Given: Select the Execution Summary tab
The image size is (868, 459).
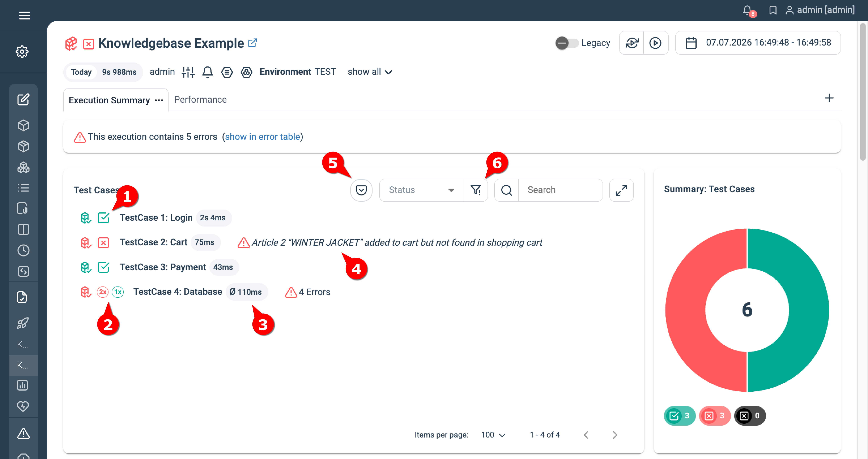Looking at the screenshot, I should pyautogui.click(x=109, y=100).
